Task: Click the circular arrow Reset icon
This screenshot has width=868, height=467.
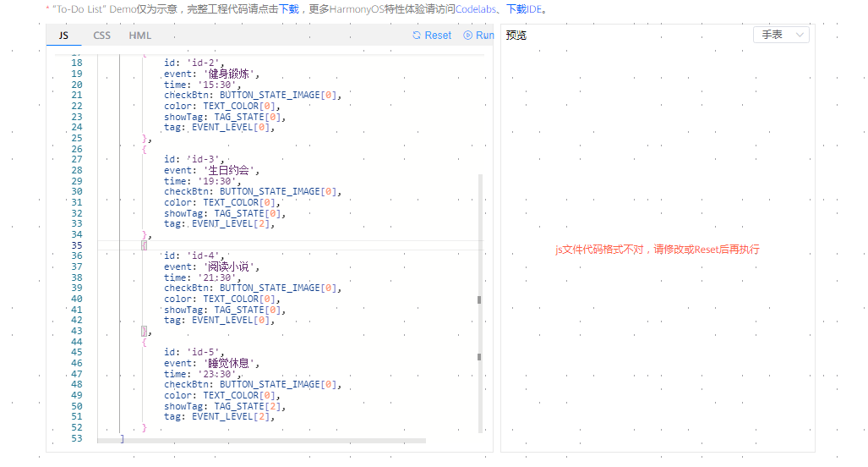Action: (417, 36)
